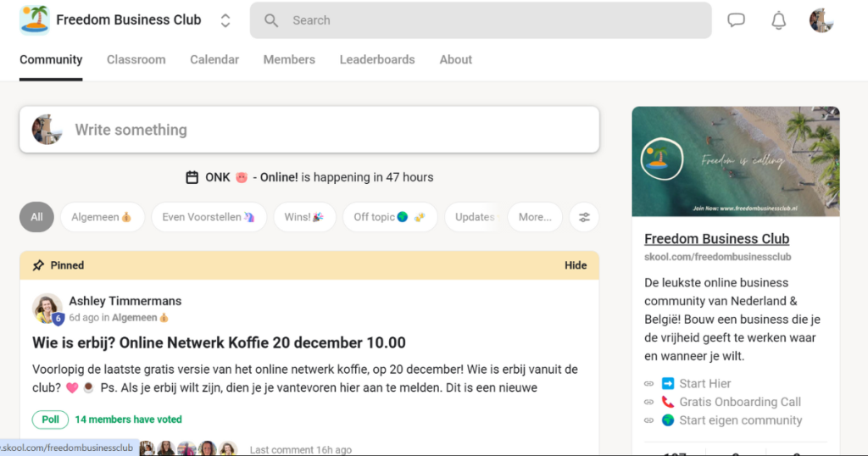The width and height of the screenshot is (868, 456).
Task: Click the level 6 badge on Ashley's avatar
Action: coord(58,319)
